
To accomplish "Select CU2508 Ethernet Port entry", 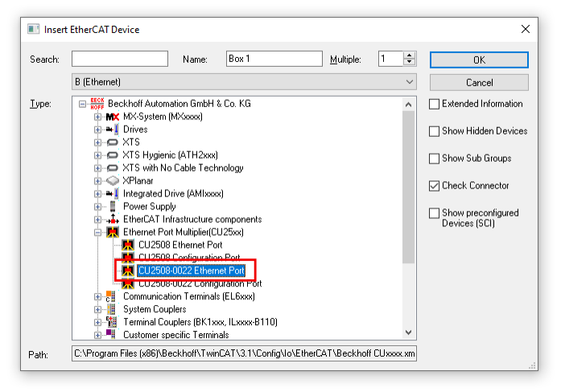I will point(180,245).
